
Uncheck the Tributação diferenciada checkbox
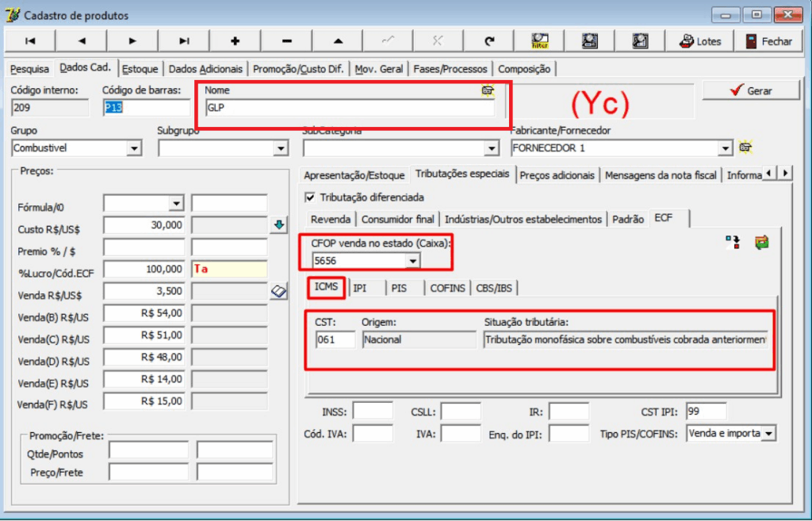coord(309,197)
